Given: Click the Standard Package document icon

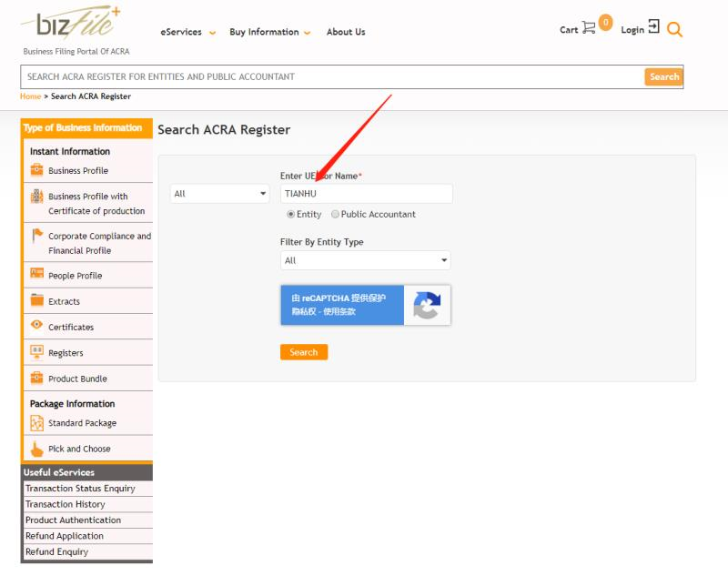Looking at the screenshot, I should pos(36,423).
